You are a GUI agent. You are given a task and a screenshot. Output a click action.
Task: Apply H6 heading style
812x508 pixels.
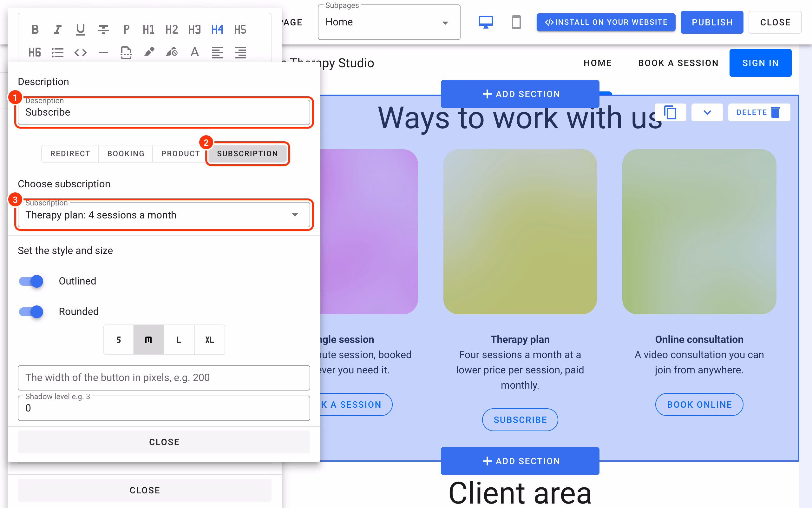tap(35, 52)
